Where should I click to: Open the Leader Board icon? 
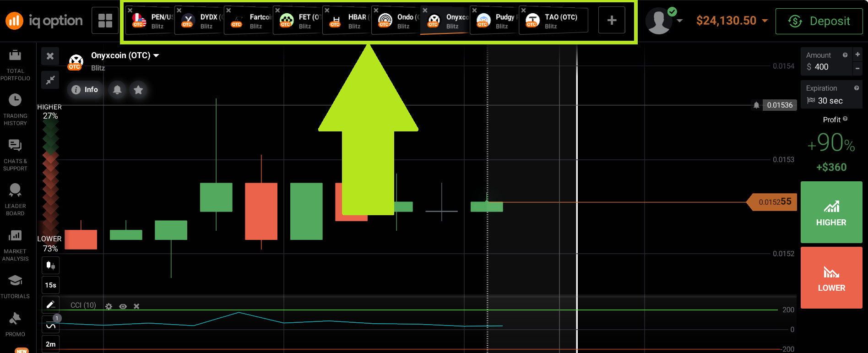point(15,199)
